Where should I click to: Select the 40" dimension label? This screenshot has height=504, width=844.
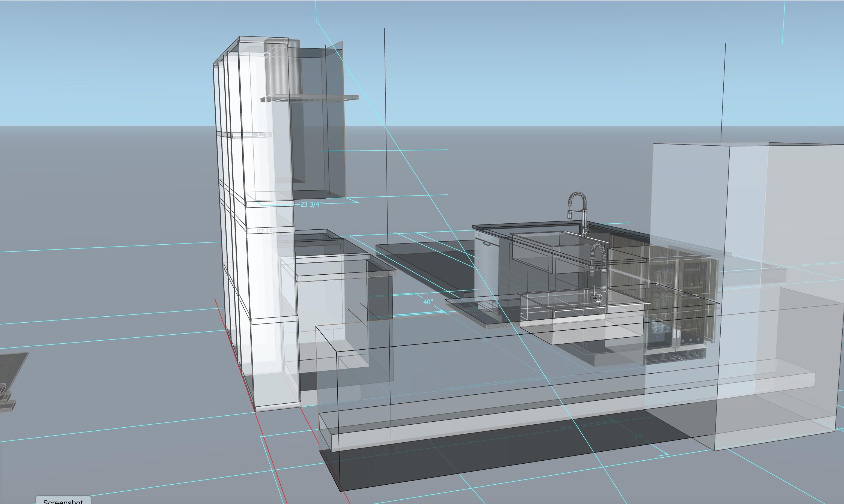click(428, 302)
